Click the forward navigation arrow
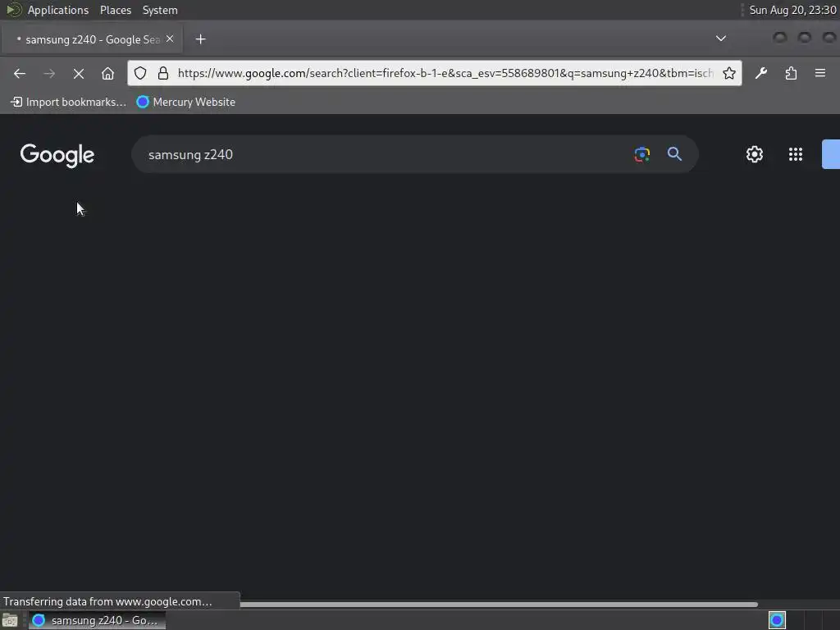840x630 pixels. pyautogui.click(x=49, y=73)
